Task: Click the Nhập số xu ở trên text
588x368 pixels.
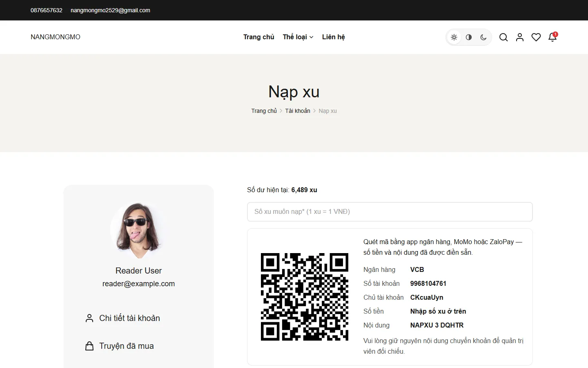Action: (x=438, y=311)
